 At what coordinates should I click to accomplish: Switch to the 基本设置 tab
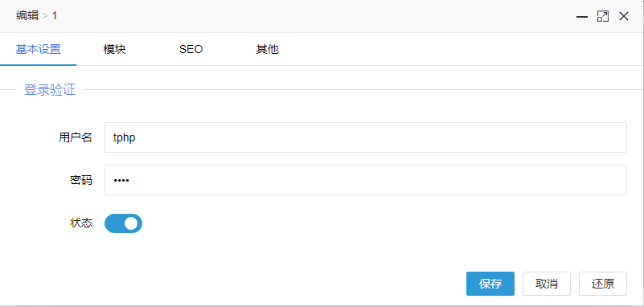pos(39,49)
